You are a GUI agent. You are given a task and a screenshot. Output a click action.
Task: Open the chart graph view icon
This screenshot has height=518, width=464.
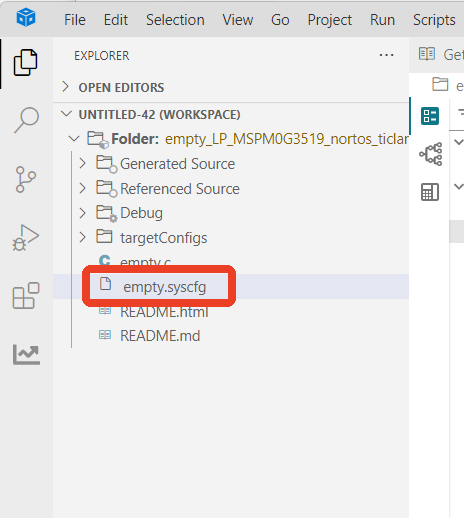[26, 354]
